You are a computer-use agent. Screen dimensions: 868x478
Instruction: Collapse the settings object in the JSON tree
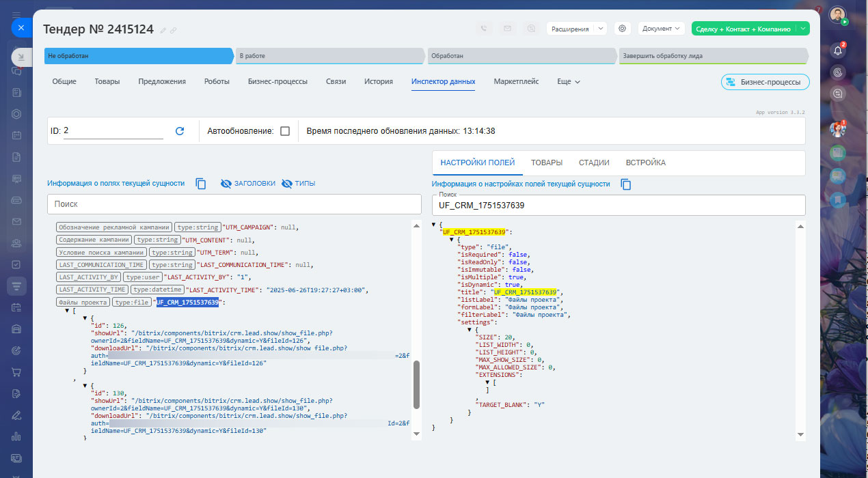pyautogui.click(x=470, y=330)
